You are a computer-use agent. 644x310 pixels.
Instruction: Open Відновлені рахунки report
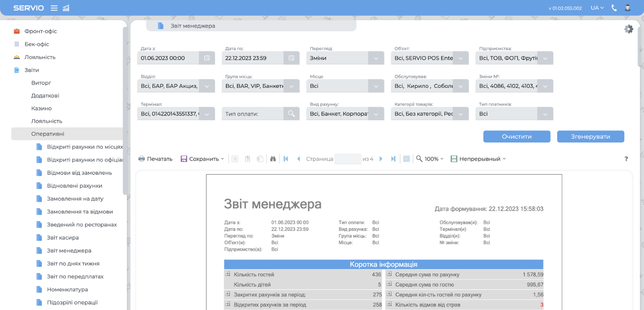74,186
